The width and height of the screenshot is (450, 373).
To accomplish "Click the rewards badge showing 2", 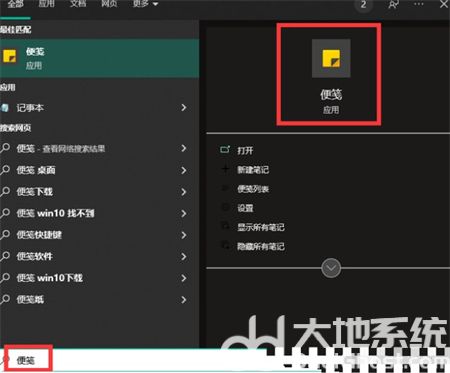I will (x=363, y=5).
